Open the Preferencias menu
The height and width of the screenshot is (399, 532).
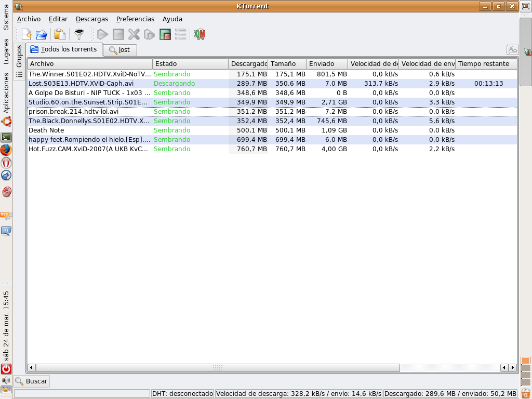tap(135, 19)
